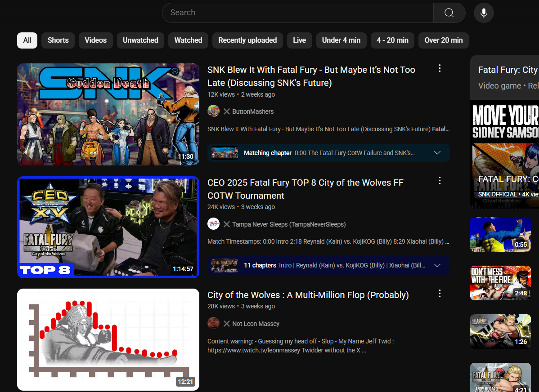Click X icon beside Tampa Never Sleeps
Screen dimensions: 539x392
(226, 224)
